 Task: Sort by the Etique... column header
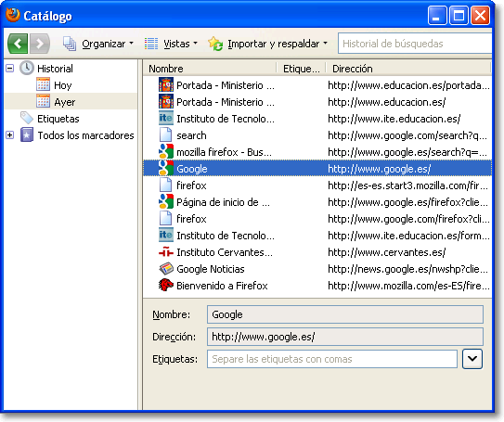(x=302, y=69)
